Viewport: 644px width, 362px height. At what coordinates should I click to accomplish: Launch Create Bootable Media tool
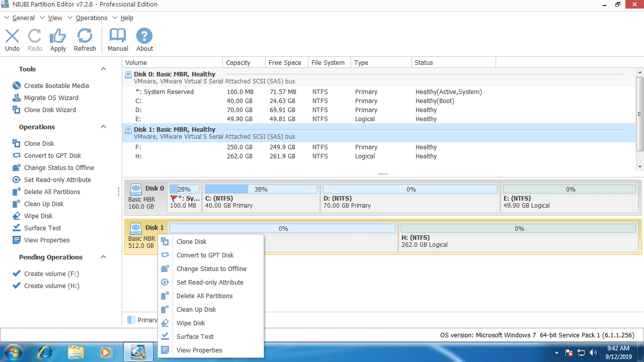[56, 85]
